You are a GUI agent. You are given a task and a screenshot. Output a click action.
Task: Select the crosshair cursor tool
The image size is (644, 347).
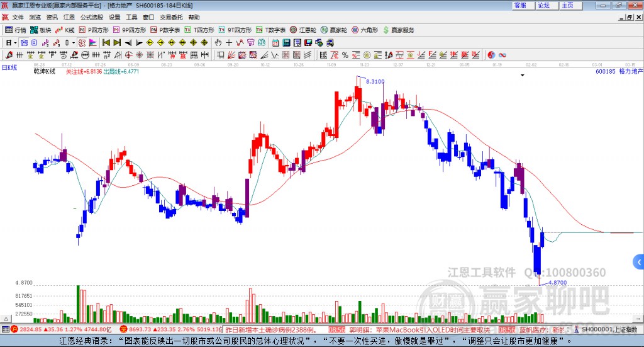click(229, 43)
